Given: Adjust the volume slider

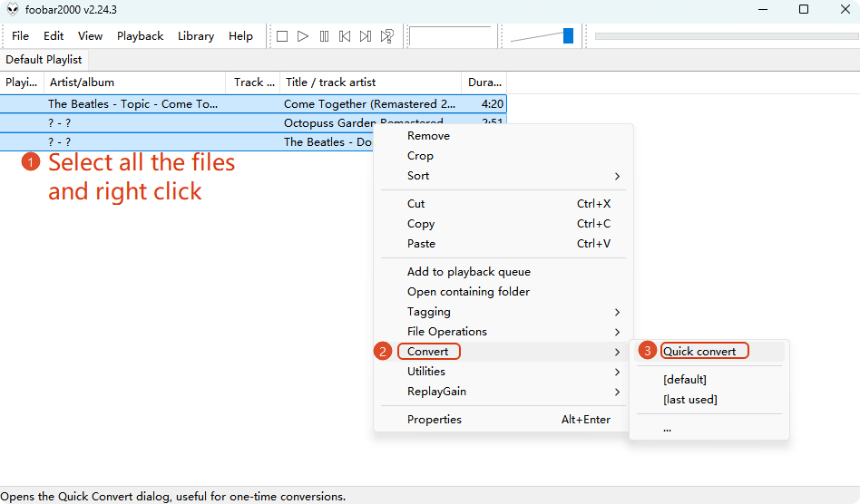Looking at the screenshot, I should [568, 36].
